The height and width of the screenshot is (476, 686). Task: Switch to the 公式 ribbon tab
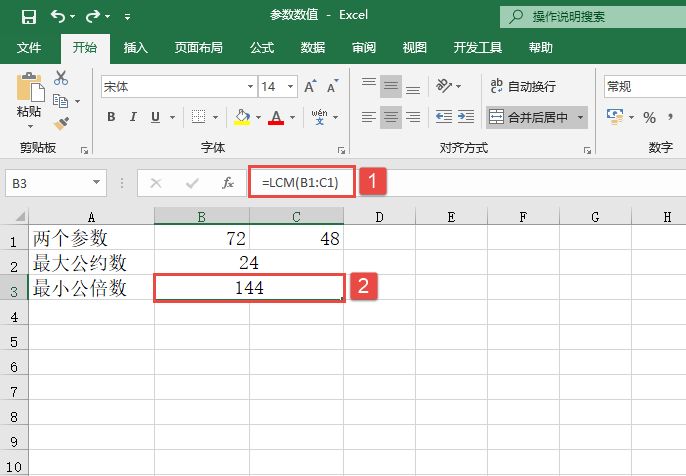pos(261,47)
